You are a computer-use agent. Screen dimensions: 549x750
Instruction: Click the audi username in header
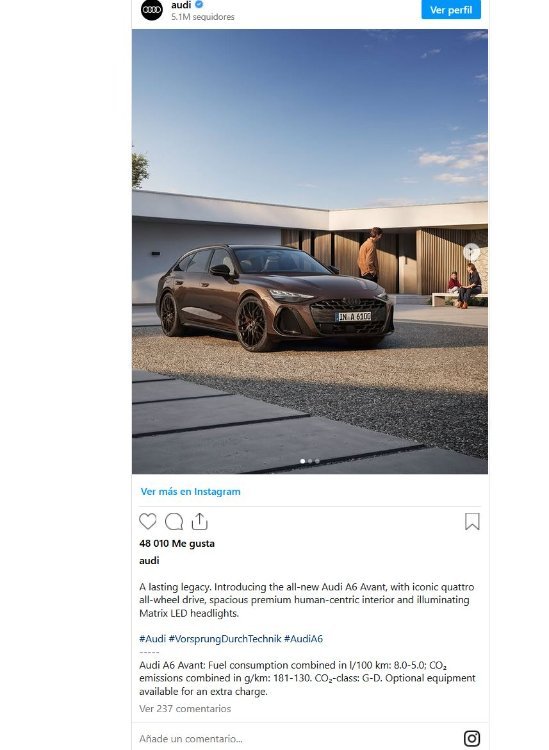(x=181, y=5)
